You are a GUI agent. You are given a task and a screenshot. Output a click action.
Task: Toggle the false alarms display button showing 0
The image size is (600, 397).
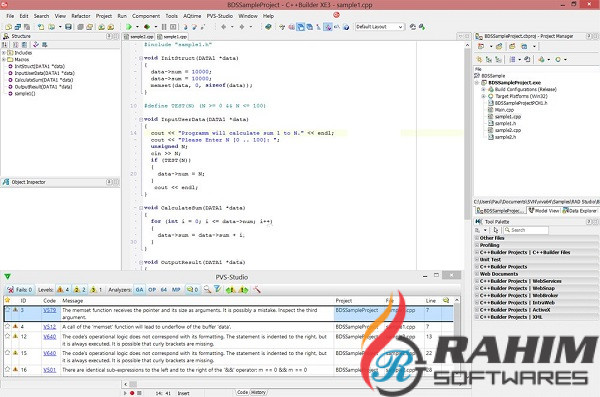pos(192,290)
